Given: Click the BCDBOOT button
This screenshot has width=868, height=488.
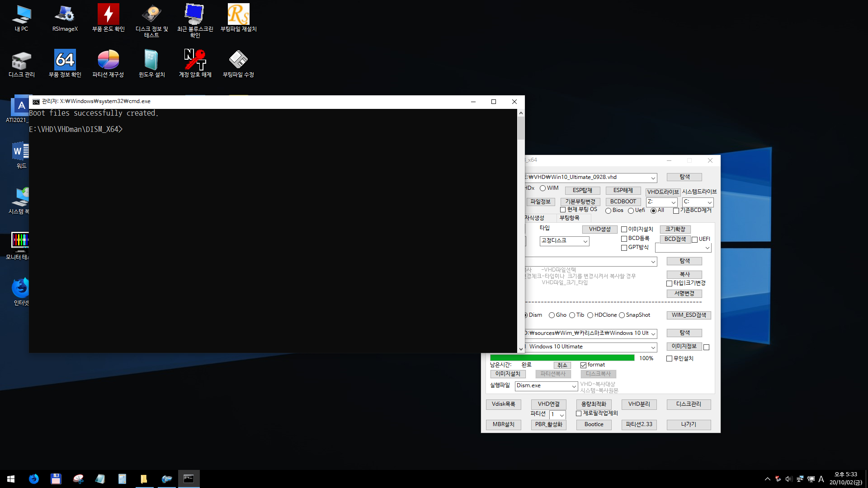Looking at the screenshot, I should point(623,202).
